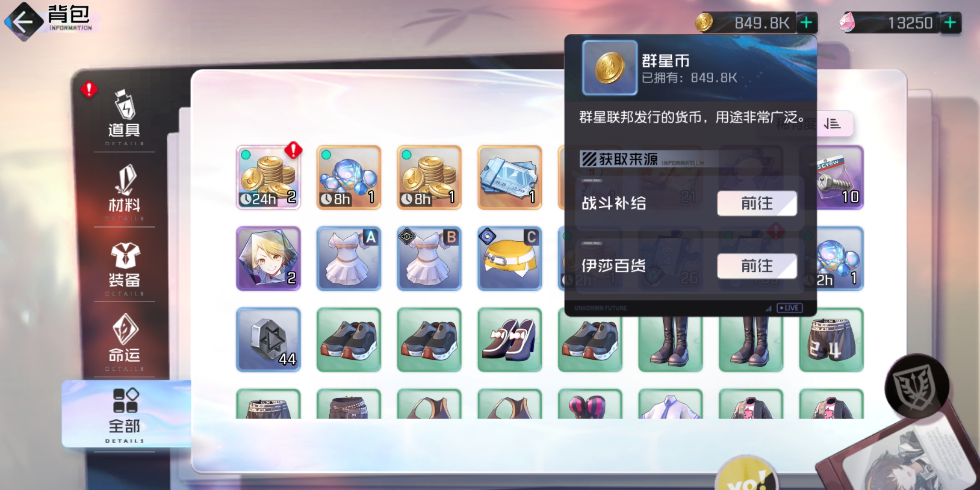
Task: Select the blonde character portrait item
Action: (268, 258)
